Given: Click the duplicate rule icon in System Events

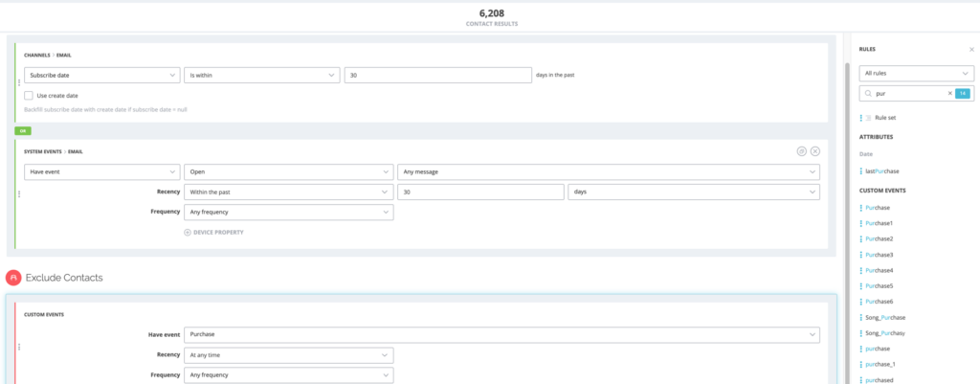Looking at the screenshot, I should (x=801, y=151).
